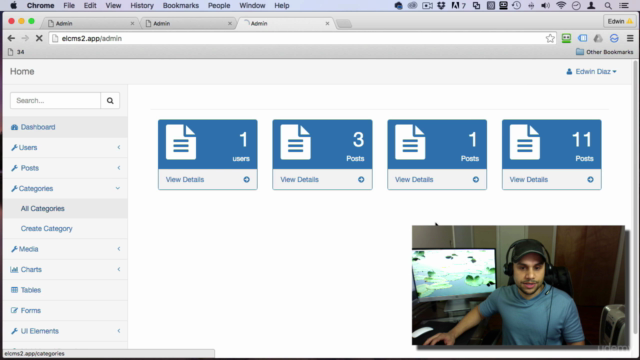Open the Edwin Chrome profile button
This screenshot has width=640, height=360.
619,21
